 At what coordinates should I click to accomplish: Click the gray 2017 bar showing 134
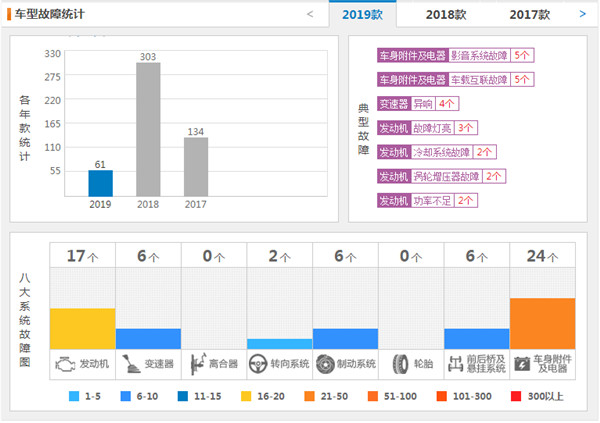(x=196, y=167)
